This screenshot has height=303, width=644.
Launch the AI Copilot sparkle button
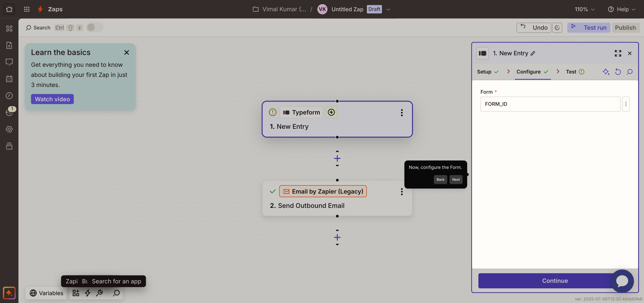9,293
